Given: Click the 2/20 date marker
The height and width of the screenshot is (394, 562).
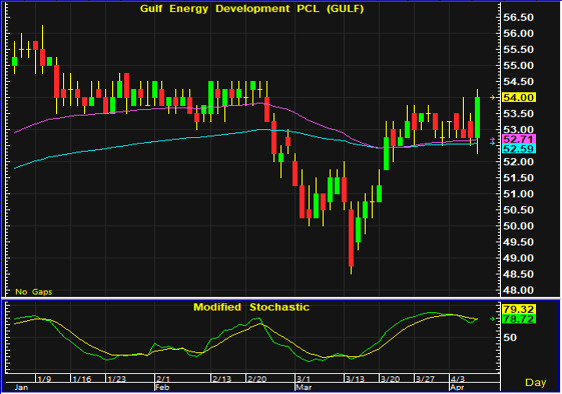Looking at the screenshot, I should [257, 379].
